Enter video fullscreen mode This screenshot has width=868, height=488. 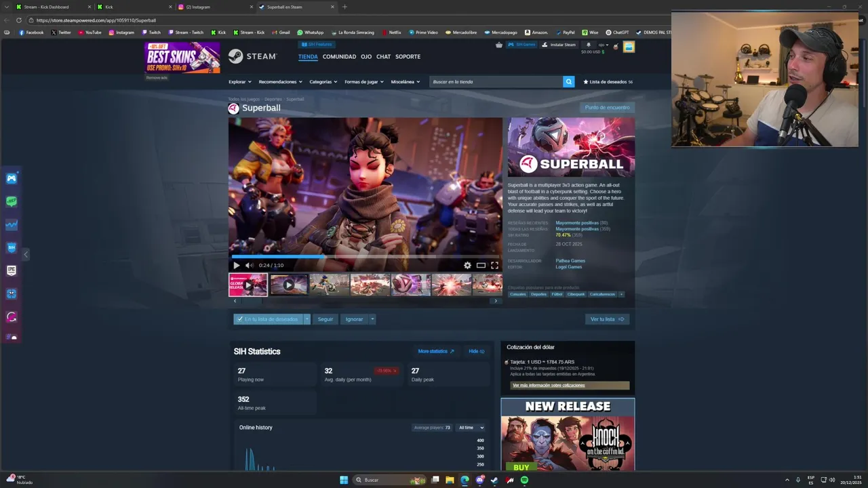pyautogui.click(x=494, y=266)
